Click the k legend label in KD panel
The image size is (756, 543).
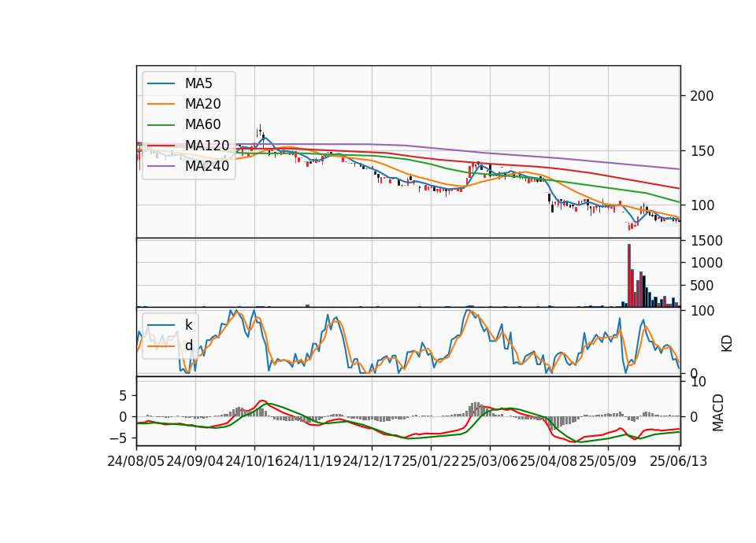tap(188, 324)
